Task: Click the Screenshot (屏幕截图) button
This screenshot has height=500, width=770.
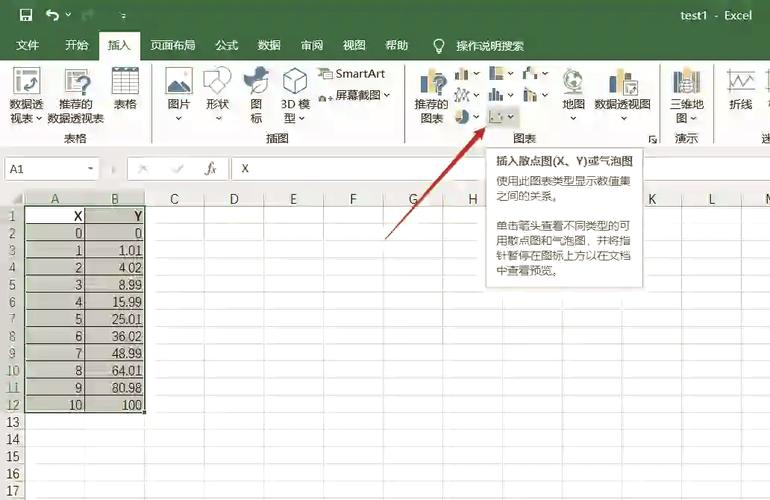Action: (355, 96)
